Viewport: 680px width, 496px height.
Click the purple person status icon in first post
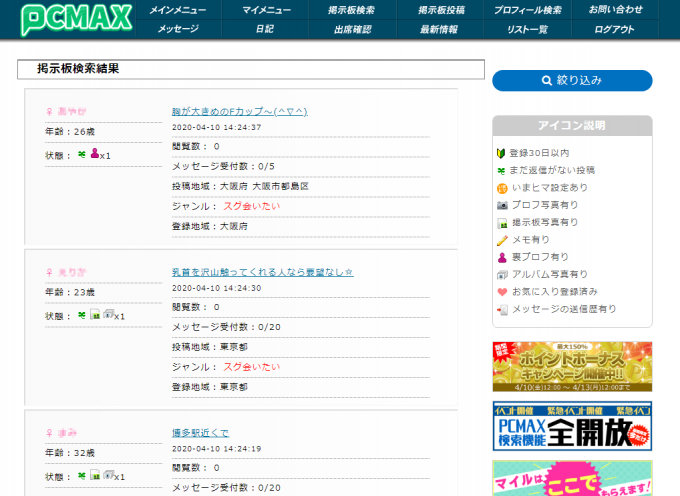coord(95,154)
